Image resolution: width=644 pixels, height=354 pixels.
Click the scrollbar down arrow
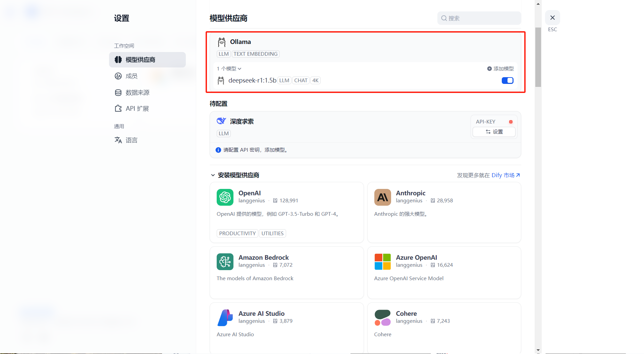coord(538,350)
